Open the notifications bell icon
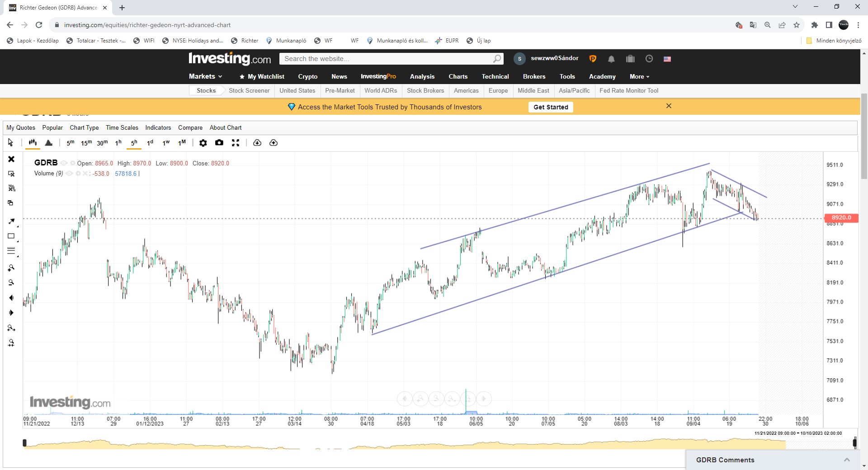868x470 pixels. click(x=611, y=59)
